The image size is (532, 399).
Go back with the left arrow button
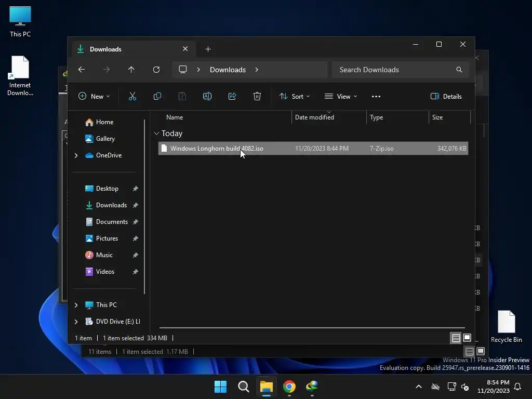pyautogui.click(x=82, y=70)
